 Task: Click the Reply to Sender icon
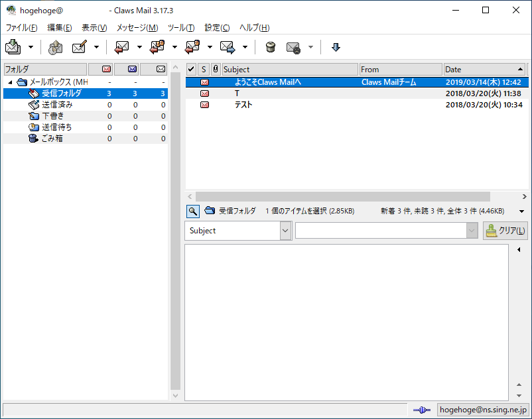(192, 47)
